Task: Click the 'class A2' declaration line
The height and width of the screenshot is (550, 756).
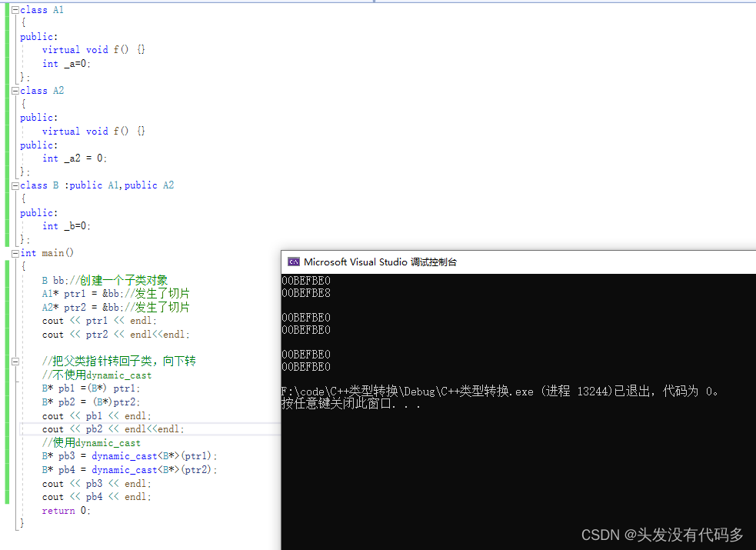Action: tap(42, 91)
